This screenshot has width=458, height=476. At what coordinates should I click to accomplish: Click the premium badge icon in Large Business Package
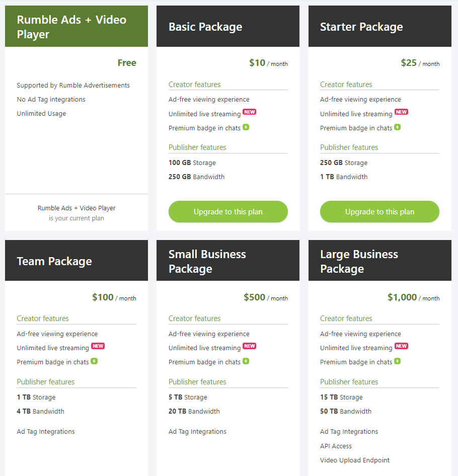click(x=398, y=361)
